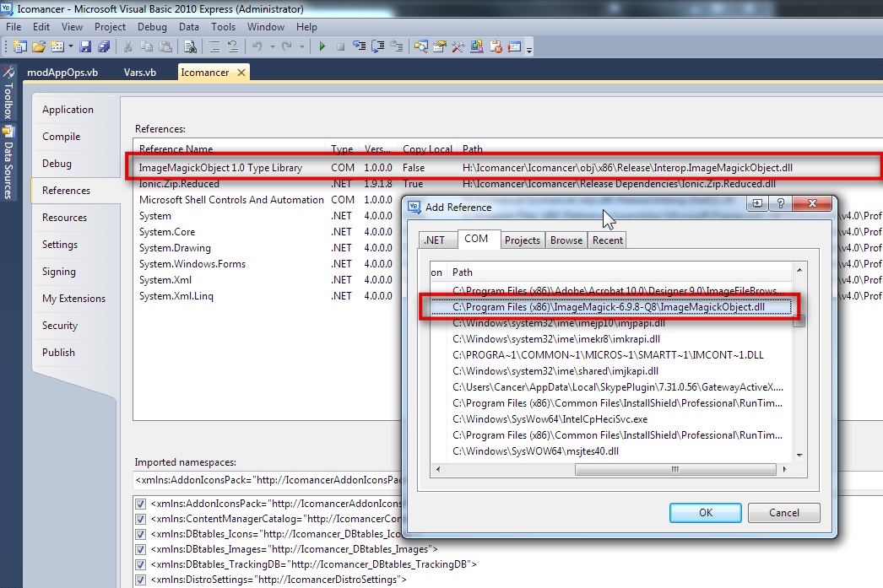Open the Signing project settings page

59,272
